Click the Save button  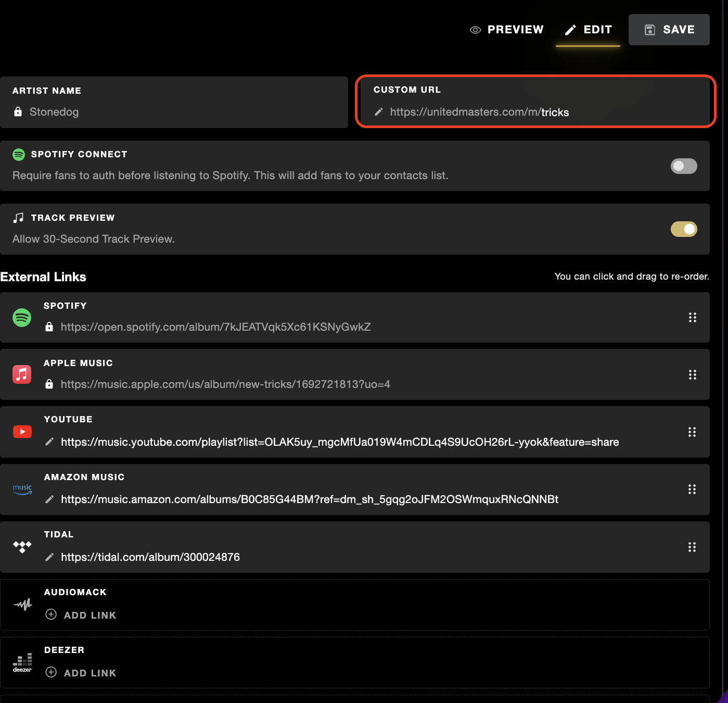tap(669, 30)
